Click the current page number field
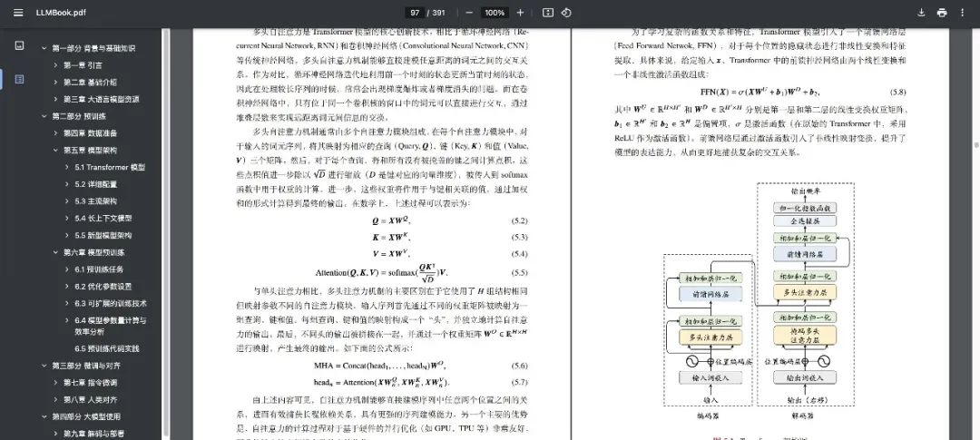 (415, 13)
